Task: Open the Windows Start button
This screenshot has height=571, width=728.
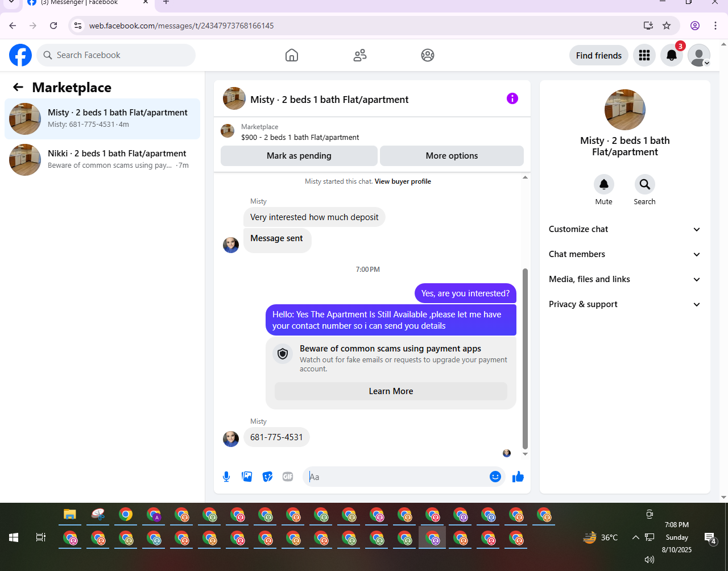Action: tap(14, 537)
